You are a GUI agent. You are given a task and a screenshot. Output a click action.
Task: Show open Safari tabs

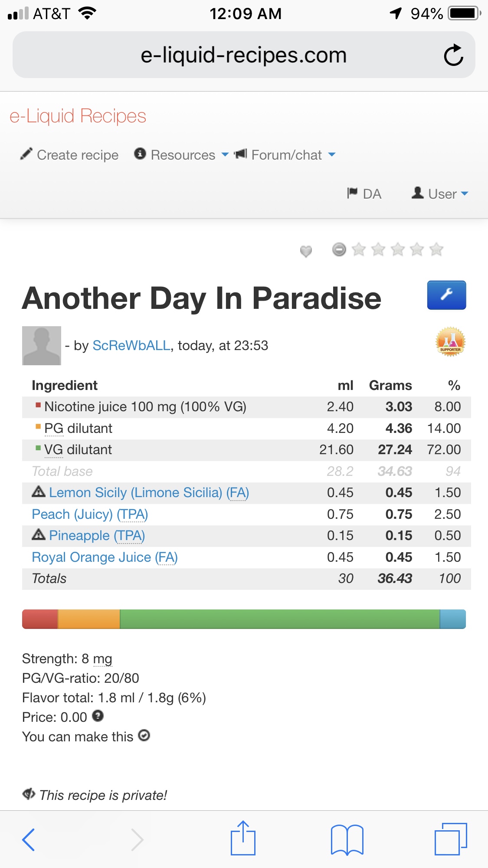[x=450, y=839]
